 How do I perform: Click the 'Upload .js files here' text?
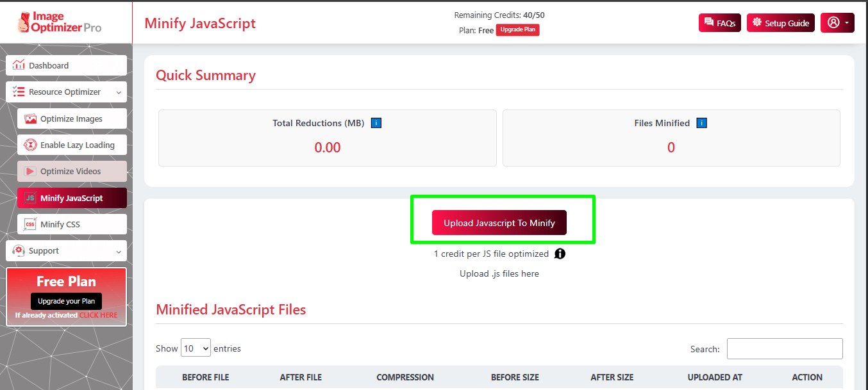(x=499, y=273)
